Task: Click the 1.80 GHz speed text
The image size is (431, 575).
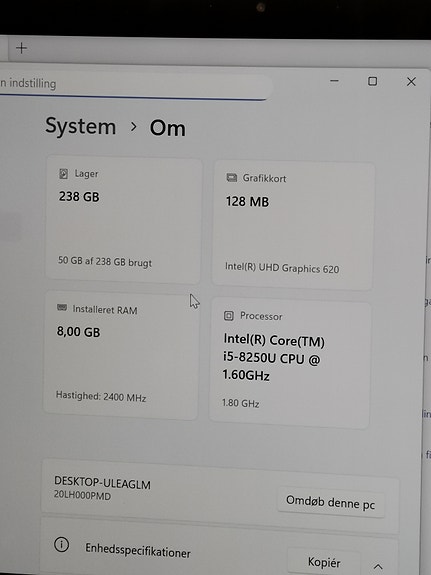Action: tap(241, 403)
